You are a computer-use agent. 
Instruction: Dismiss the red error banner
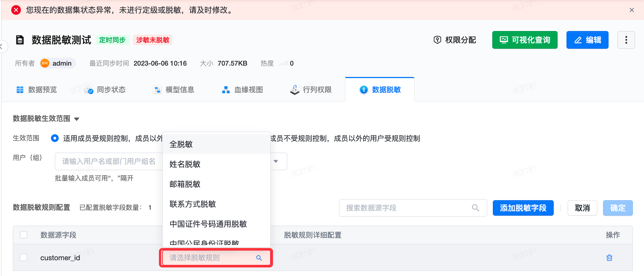coord(632,10)
